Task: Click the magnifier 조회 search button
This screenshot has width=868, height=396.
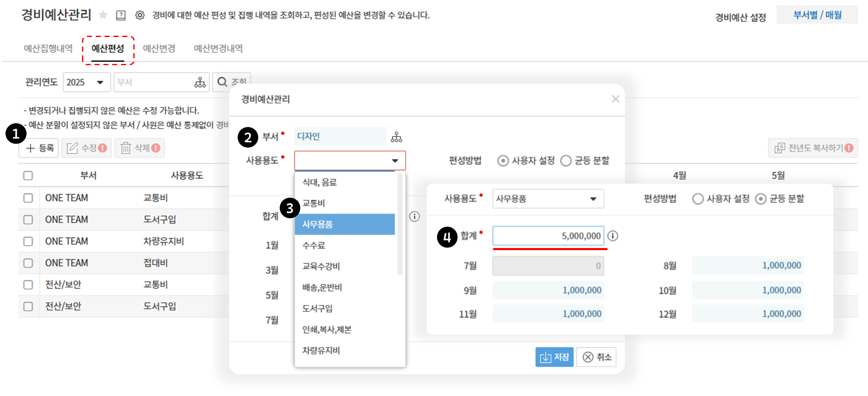Action: click(x=231, y=82)
